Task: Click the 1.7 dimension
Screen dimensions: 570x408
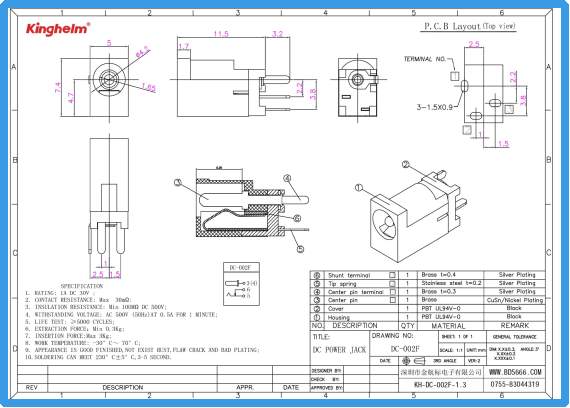Action: click(184, 47)
